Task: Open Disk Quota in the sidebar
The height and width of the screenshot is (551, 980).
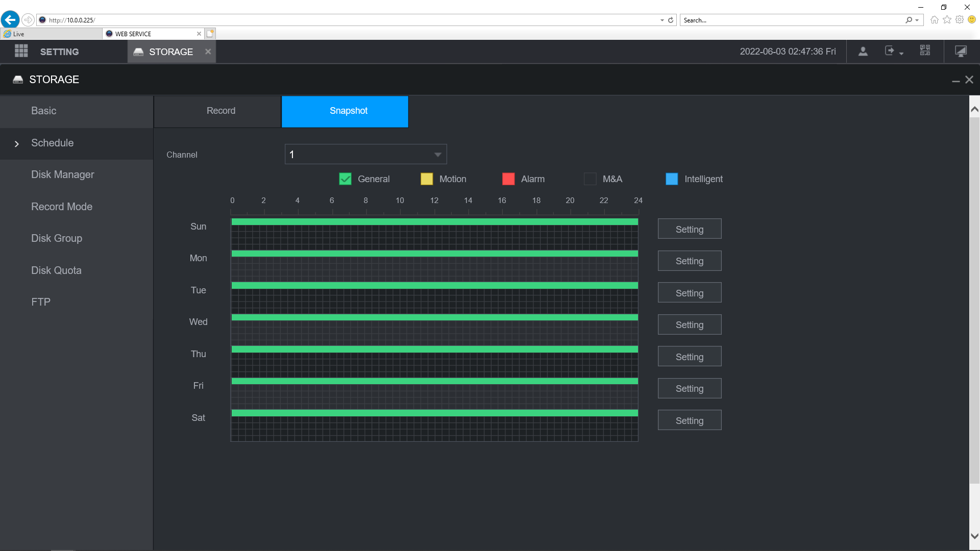Action: click(x=77, y=270)
